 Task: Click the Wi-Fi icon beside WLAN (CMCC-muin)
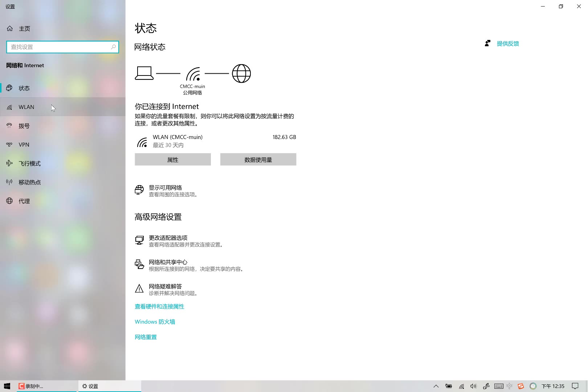(142, 142)
